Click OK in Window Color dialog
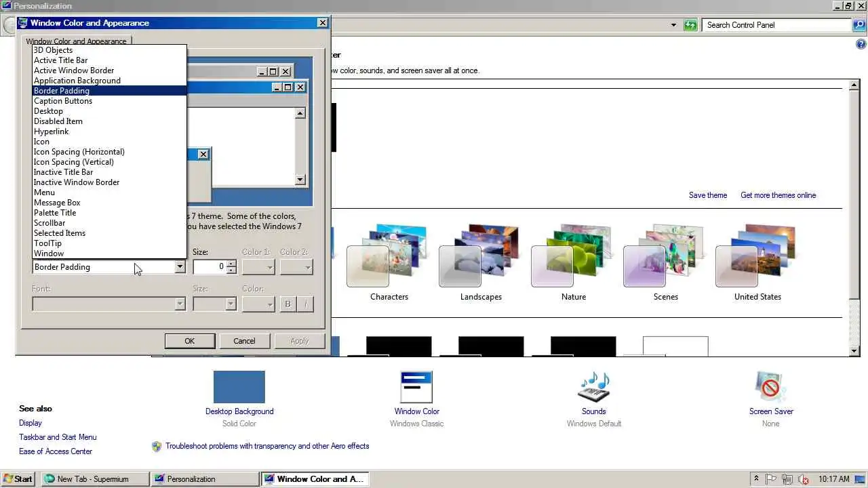 [x=190, y=341]
